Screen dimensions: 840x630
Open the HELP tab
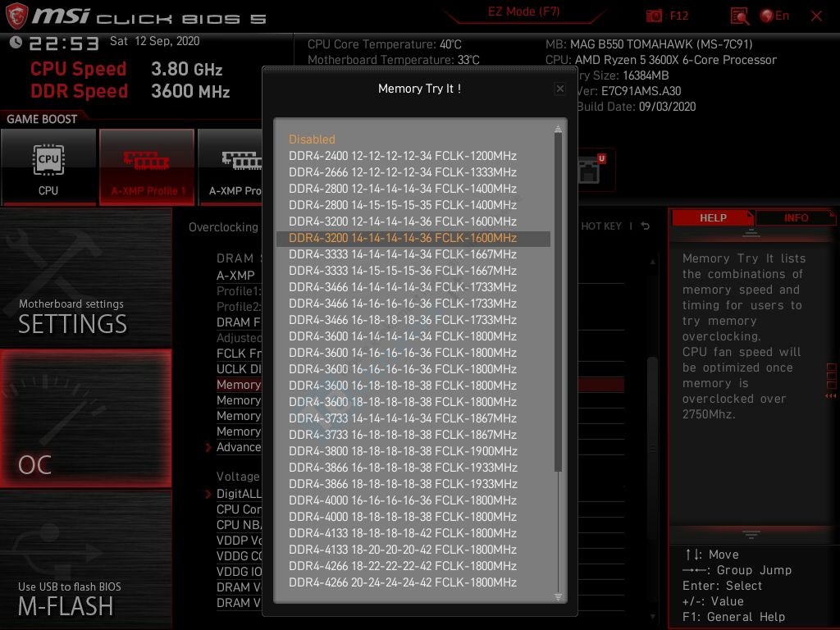coord(713,218)
